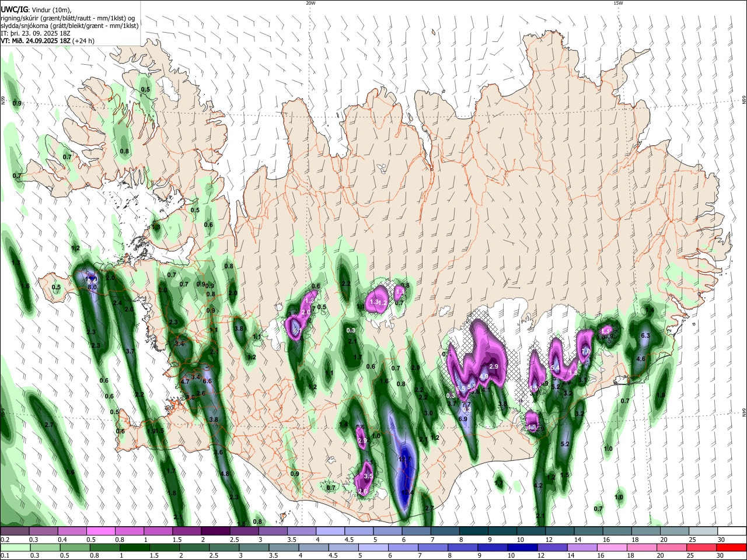Pick the bright pink swatch right of the upper-row 0.5 label
The height and width of the screenshot is (560, 747).
pyautogui.click(x=101, y=531)
